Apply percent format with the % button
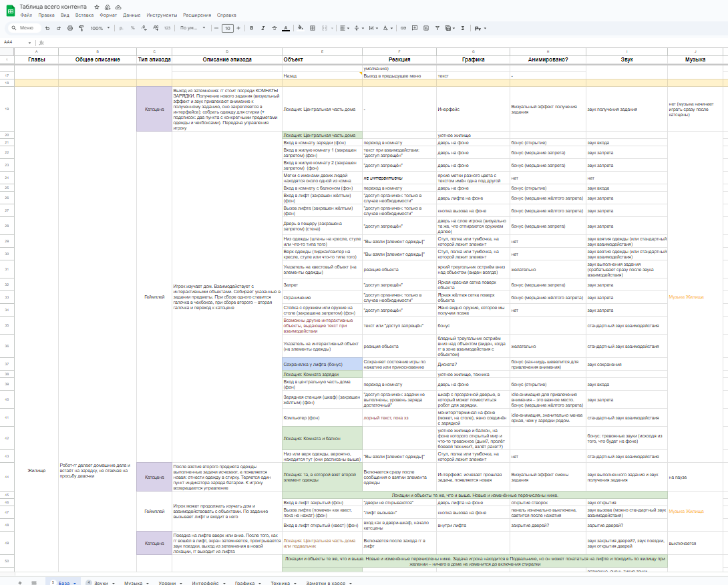The image size is (728, 585). (x=133, y=28)
